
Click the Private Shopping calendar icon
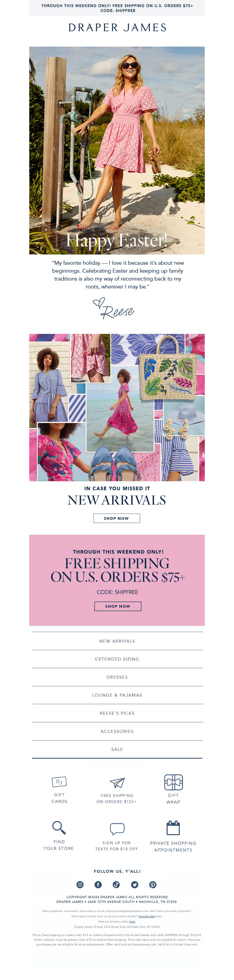173,828
